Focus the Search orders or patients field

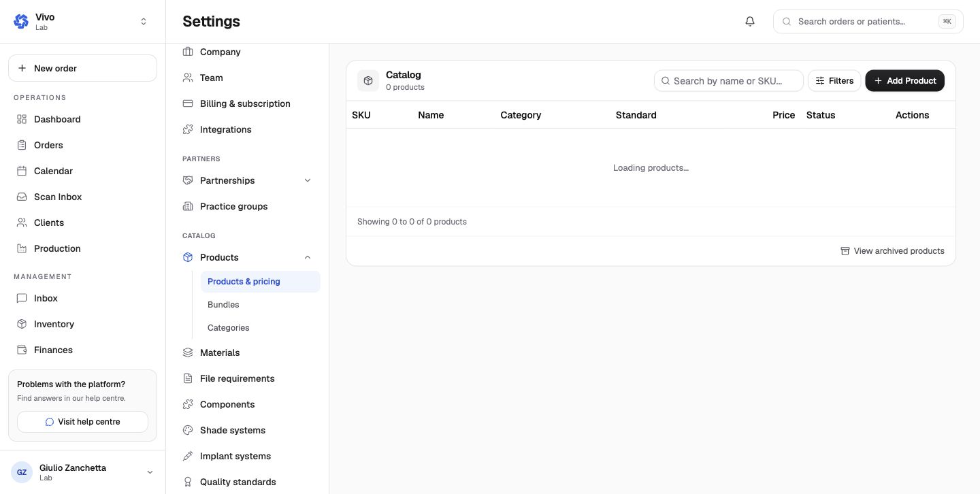click(868, 21)
